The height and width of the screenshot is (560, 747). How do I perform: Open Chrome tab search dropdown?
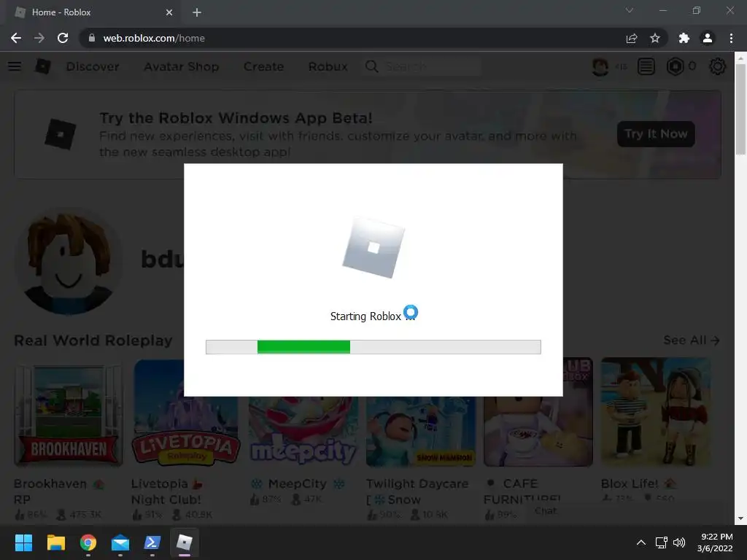click(630, 10)
